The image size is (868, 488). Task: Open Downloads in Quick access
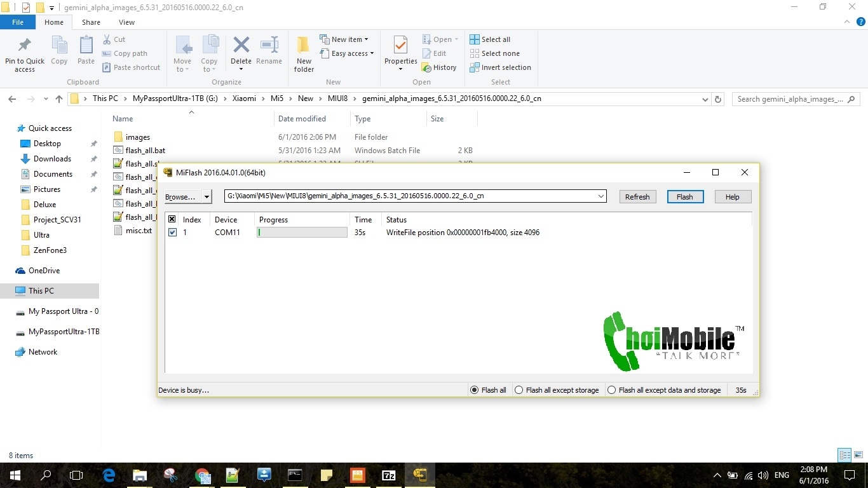click(52, 159)
